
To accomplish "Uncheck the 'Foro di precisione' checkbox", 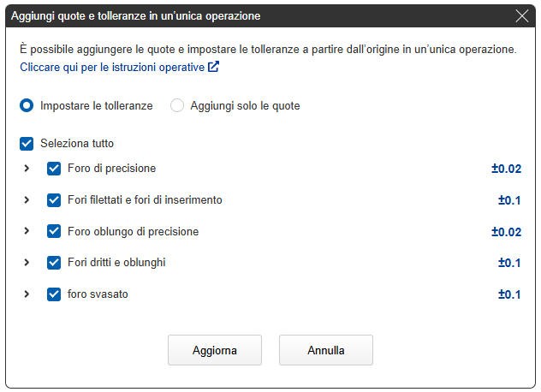I will click(x=54, y=169).
